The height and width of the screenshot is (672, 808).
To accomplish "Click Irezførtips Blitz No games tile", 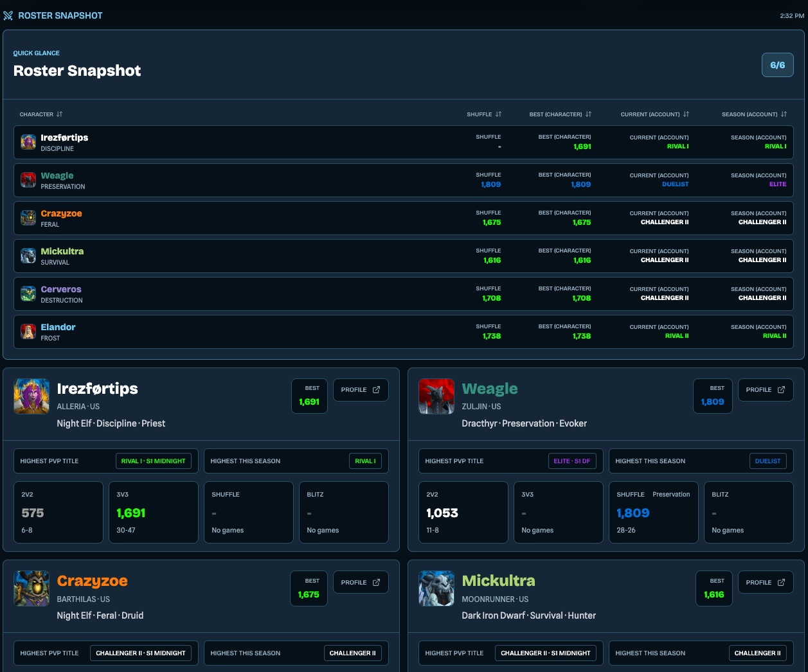I will click(x=344, y=513).
